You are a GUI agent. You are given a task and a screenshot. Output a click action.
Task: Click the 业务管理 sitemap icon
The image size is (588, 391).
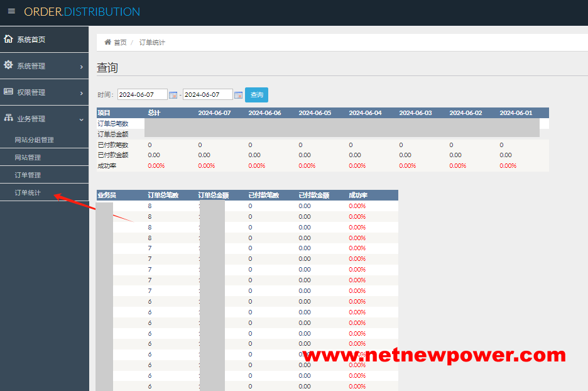tap(8, 118)
